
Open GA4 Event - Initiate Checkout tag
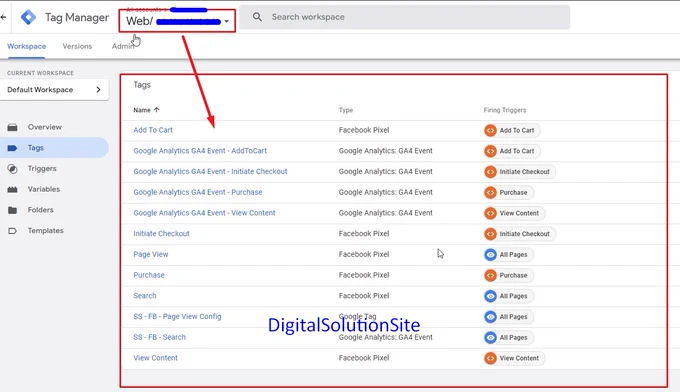click(x=210, y=171)
